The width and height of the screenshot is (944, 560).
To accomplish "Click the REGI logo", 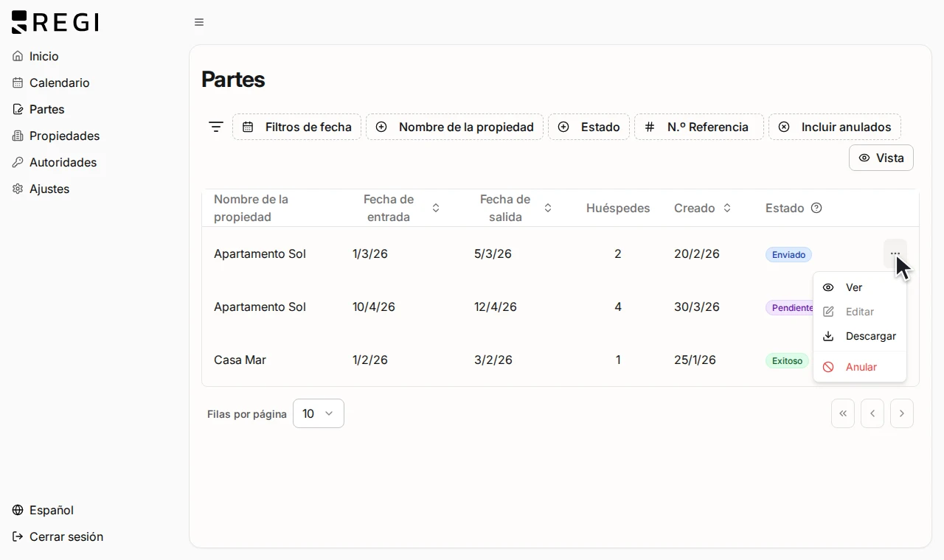I will [x=55, y=22].
